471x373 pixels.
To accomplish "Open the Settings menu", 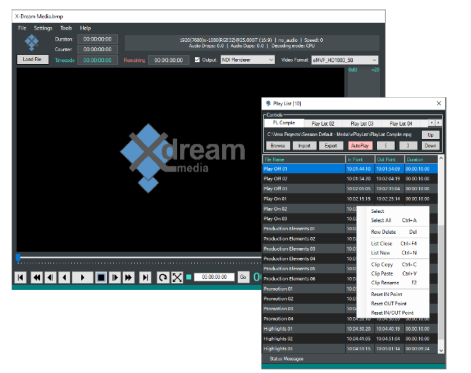I will [x=43, y=28].
